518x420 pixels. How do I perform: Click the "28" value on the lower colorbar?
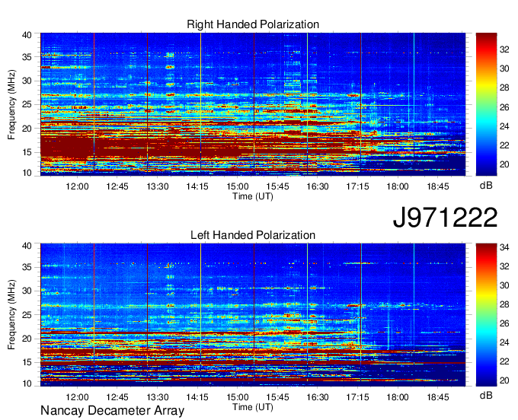504,304
